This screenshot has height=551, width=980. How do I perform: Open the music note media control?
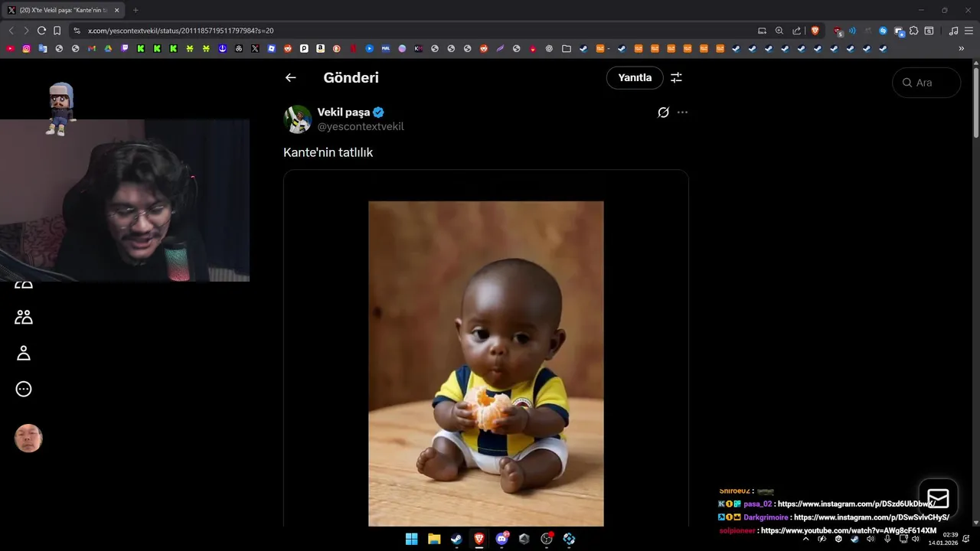coord(953,31)
